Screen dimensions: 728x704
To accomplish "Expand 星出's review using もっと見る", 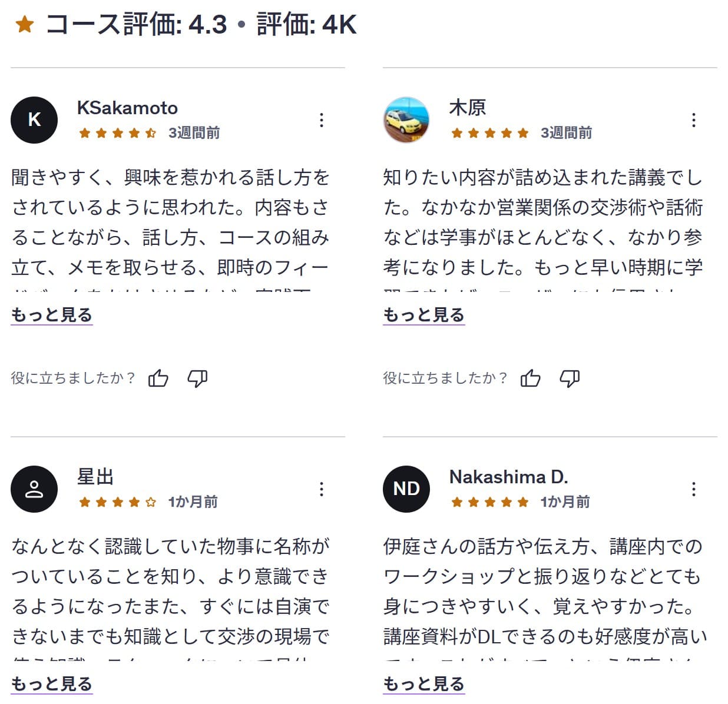I will click(x=51, y=685).
